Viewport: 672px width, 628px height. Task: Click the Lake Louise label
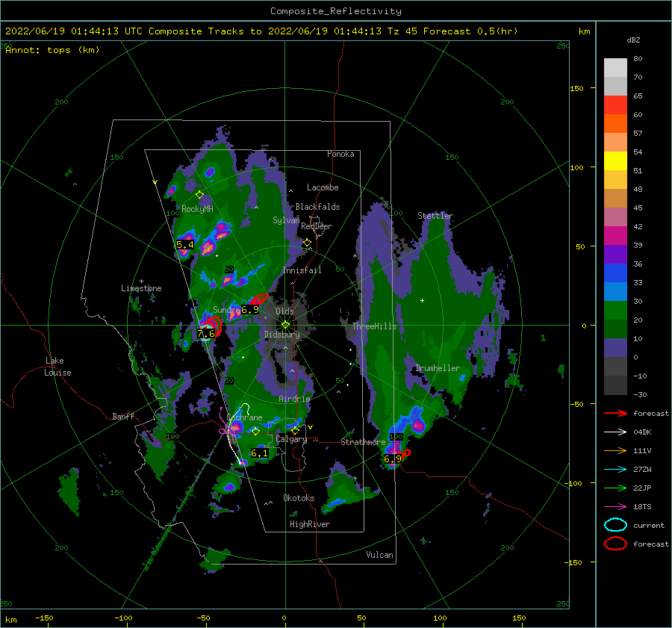(57, 367)
